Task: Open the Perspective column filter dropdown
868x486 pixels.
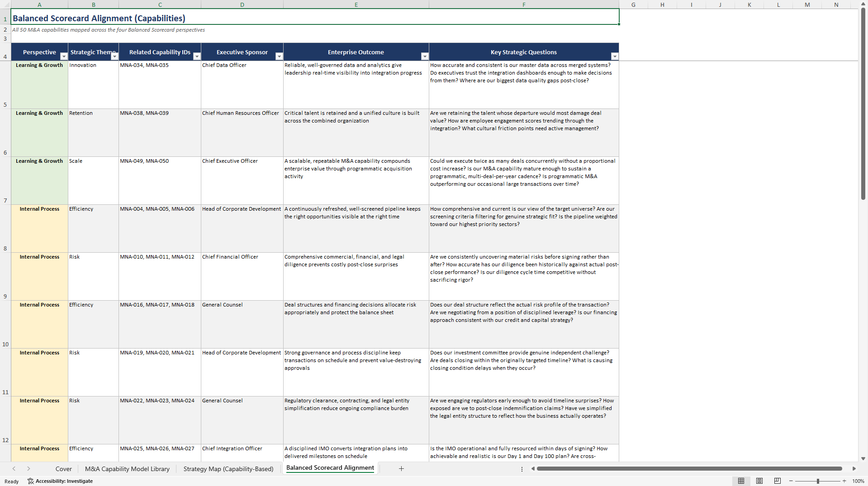Action: click(64, 57)
